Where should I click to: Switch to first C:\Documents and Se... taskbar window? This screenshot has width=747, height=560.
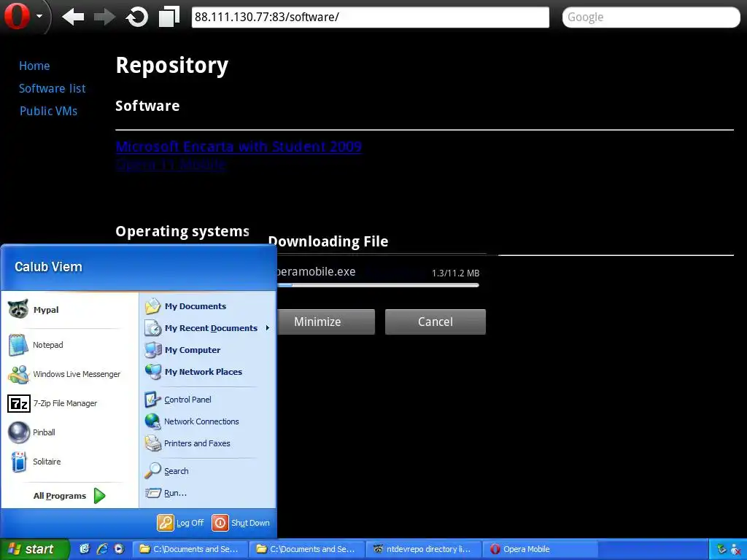click(x=190, y=549)
